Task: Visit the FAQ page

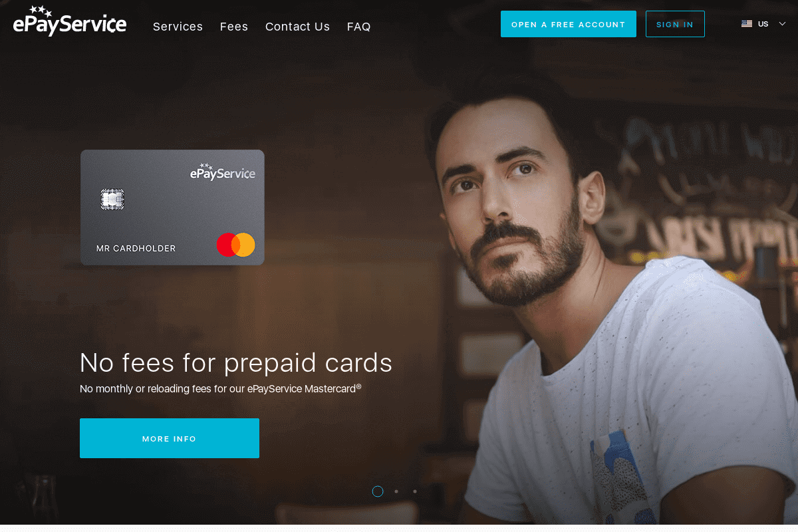Action: click(x=359, y=27)
